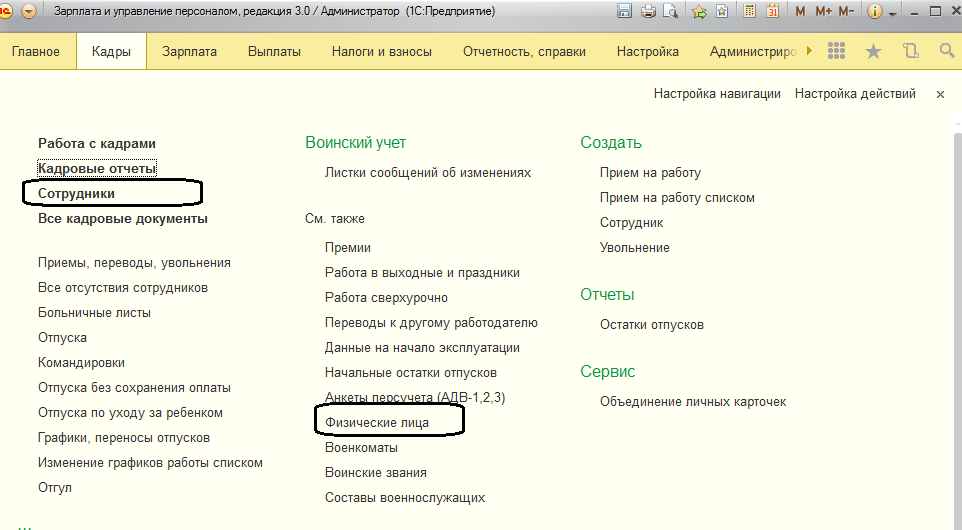Create Прием на работу списком
The image size is (962, 530).
[x=677, y=198]
